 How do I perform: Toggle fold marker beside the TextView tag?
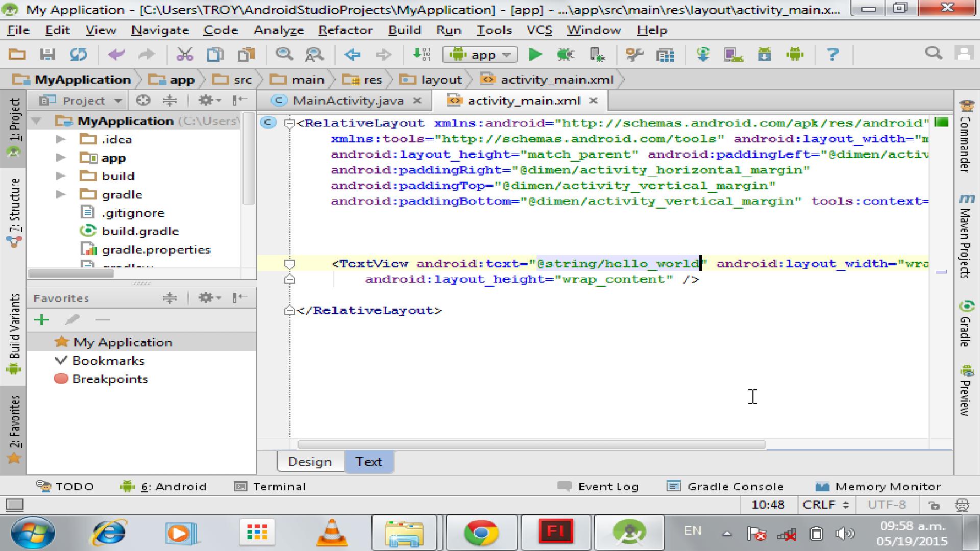tap(289, 264)
